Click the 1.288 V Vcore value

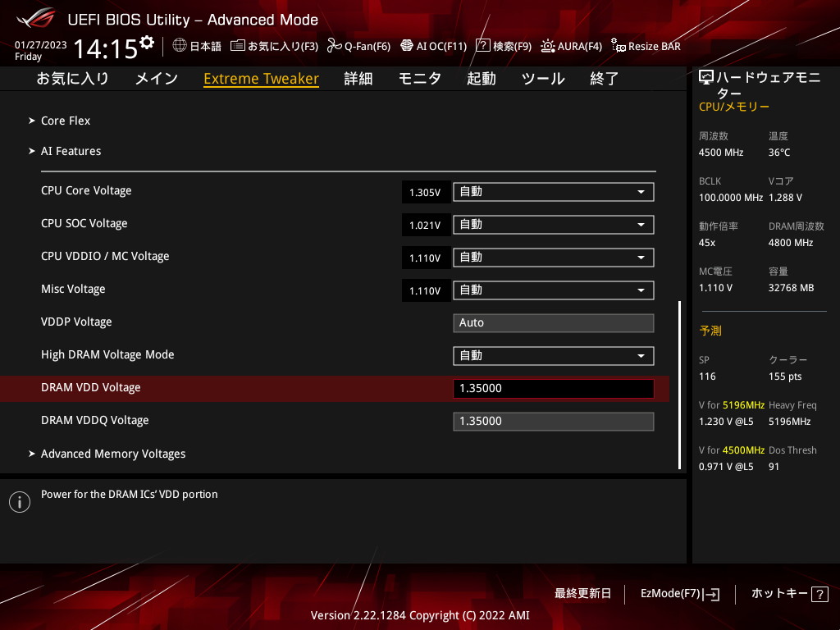[785, 198]
